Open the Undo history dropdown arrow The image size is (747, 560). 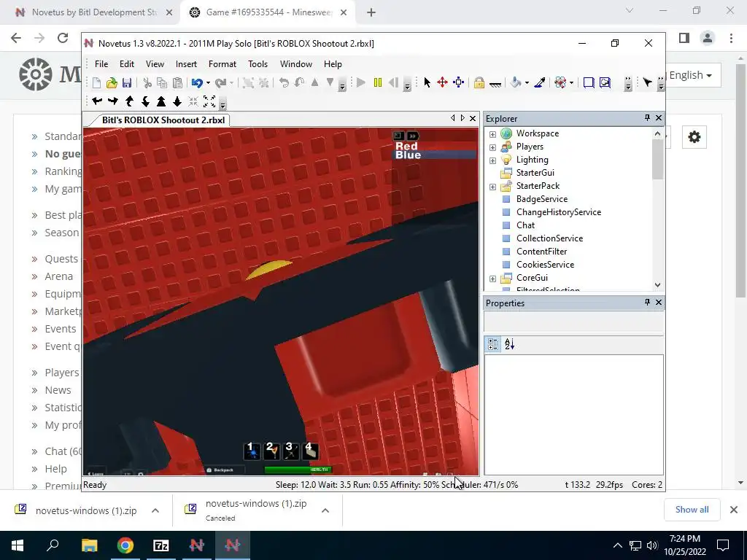click(x=208, y=83)
